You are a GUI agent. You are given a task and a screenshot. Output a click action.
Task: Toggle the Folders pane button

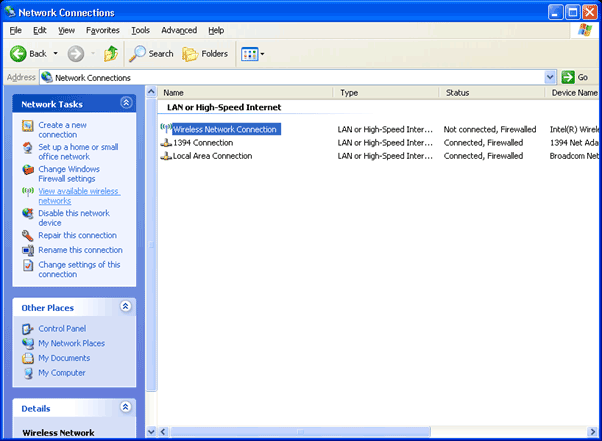pos(205,53)
